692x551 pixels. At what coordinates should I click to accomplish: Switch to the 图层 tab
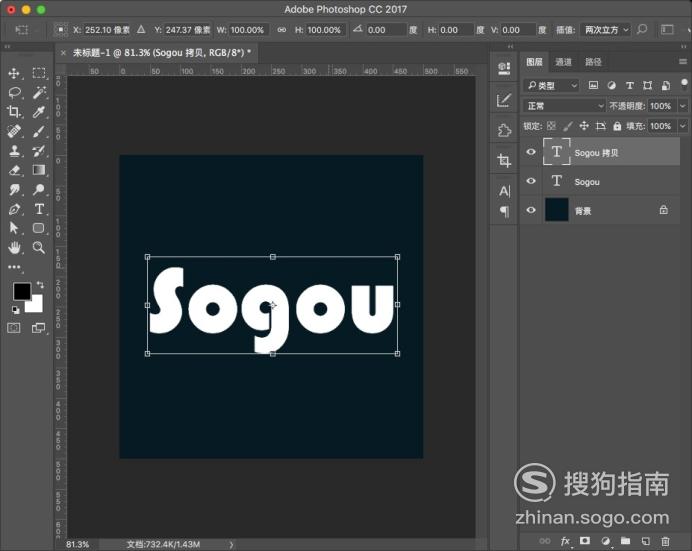(534, 62)
